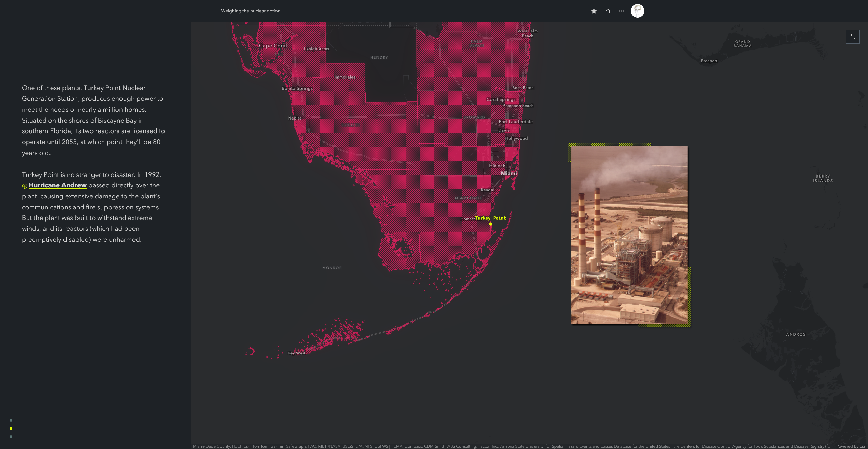Expand map with fullscreen arrows icon
Image resolution: width=868 pixels, height=449 pixels.
pyautogui.click(x=853, y=37)
